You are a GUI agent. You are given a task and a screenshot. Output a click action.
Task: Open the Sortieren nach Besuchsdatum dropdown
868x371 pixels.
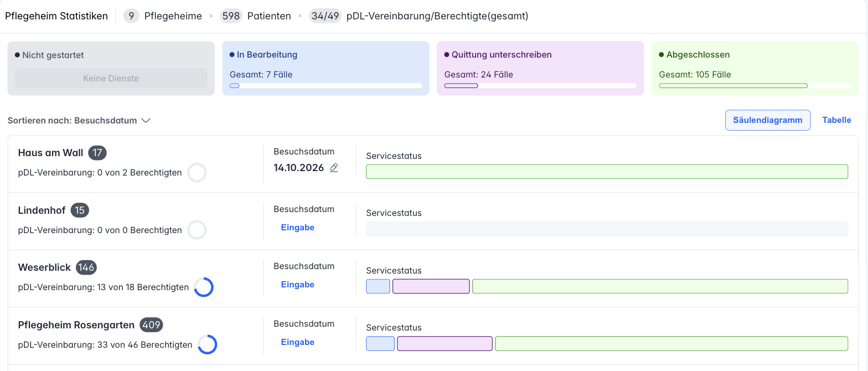[79, 120]
